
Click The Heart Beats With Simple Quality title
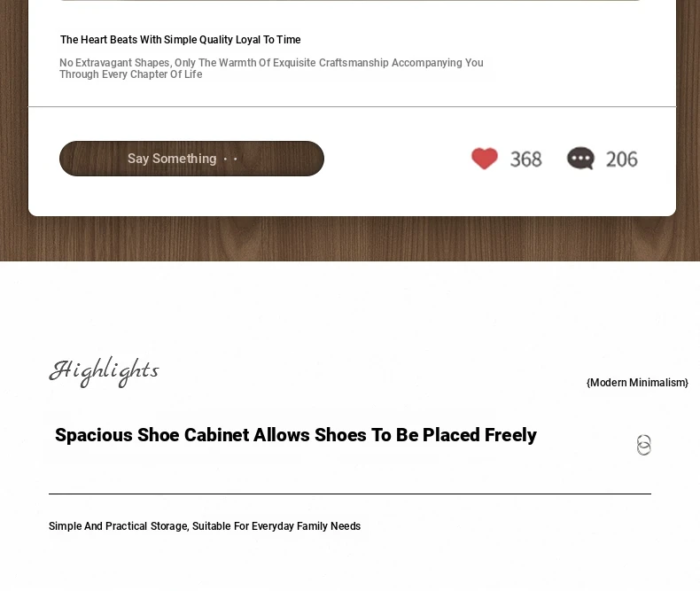pos(181,40)
